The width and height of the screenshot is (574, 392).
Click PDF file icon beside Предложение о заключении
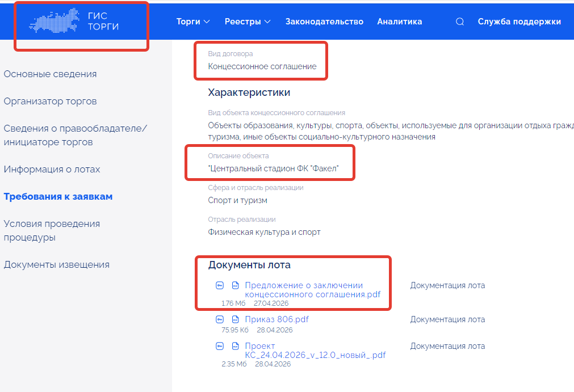(236, 285)
